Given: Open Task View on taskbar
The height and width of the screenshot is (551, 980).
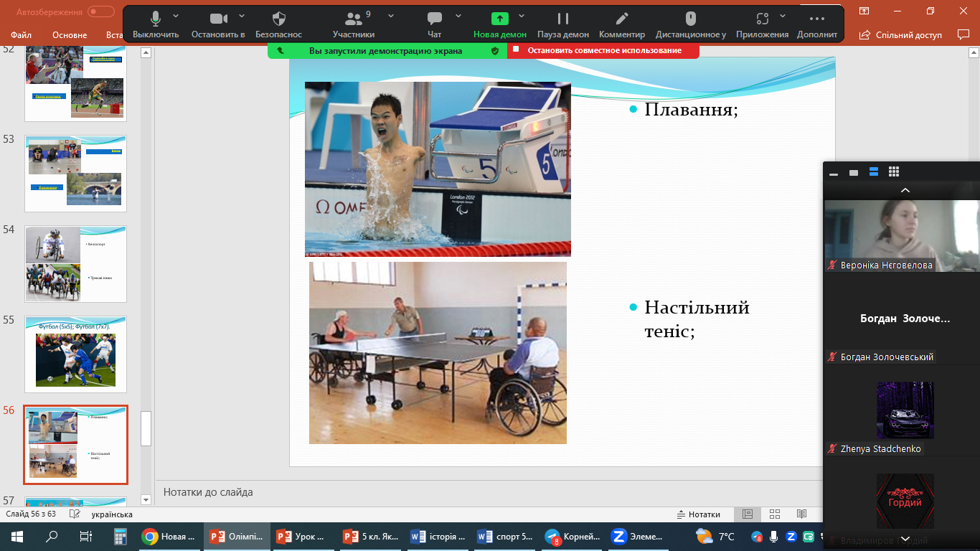Looking at the screenshot, I should 85,536.
